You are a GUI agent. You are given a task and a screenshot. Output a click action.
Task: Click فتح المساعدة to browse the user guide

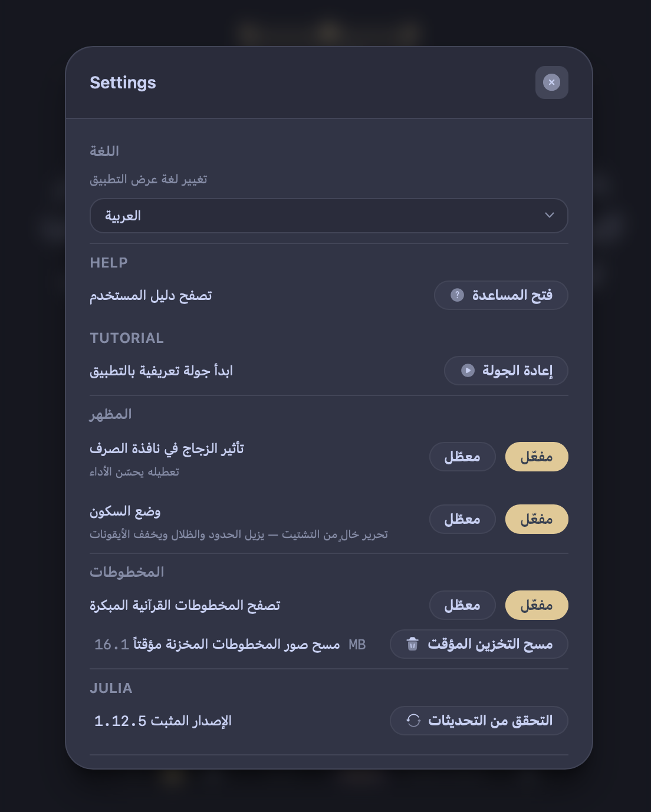point(501,295)
